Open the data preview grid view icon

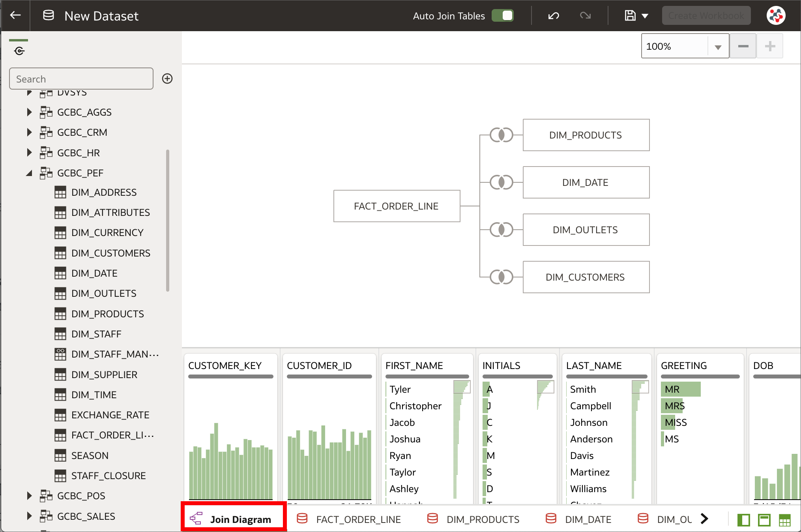point(785,520)
